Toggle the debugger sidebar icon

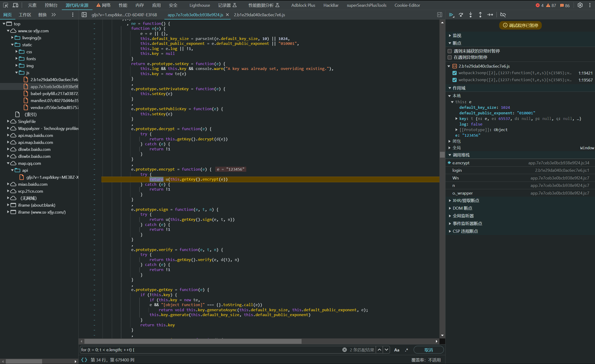pos(439,15)
